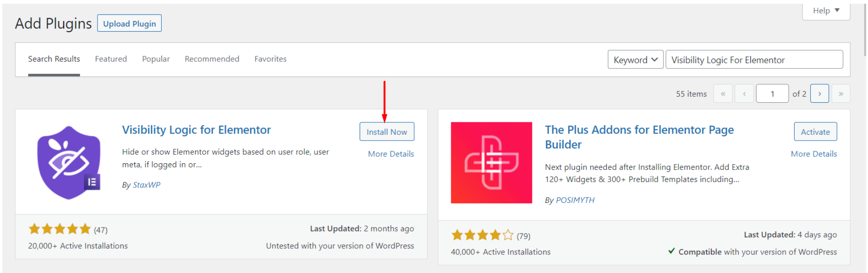Click the star rating of Visibility Logic
868x273 pixels.
(59, 229)
